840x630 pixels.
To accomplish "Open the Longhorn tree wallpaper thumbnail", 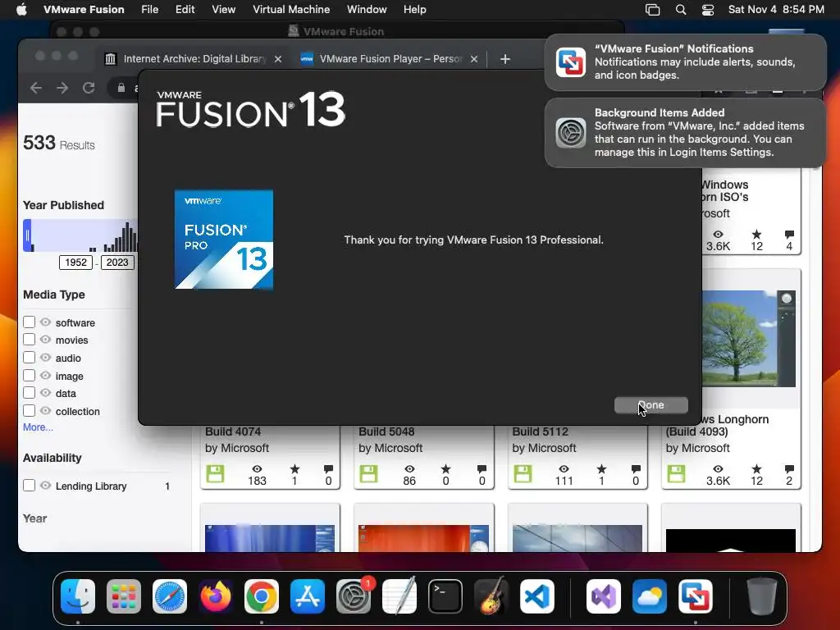I will 749,339.
